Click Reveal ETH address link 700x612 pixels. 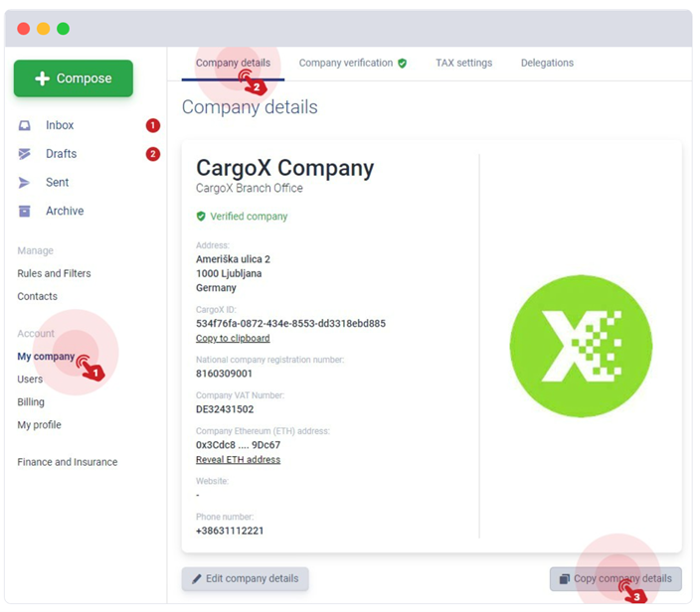238,459
